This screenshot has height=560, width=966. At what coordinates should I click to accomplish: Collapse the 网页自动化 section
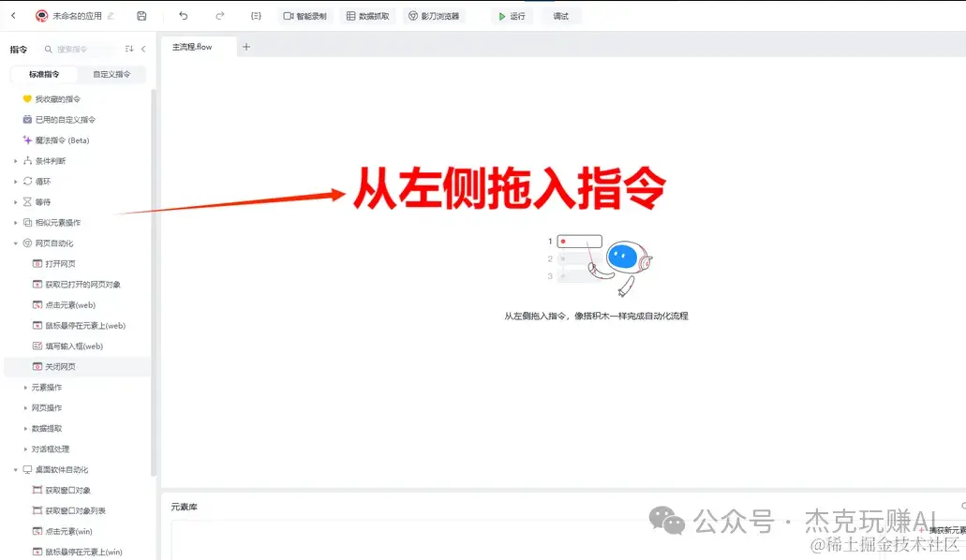coord(51,243)
